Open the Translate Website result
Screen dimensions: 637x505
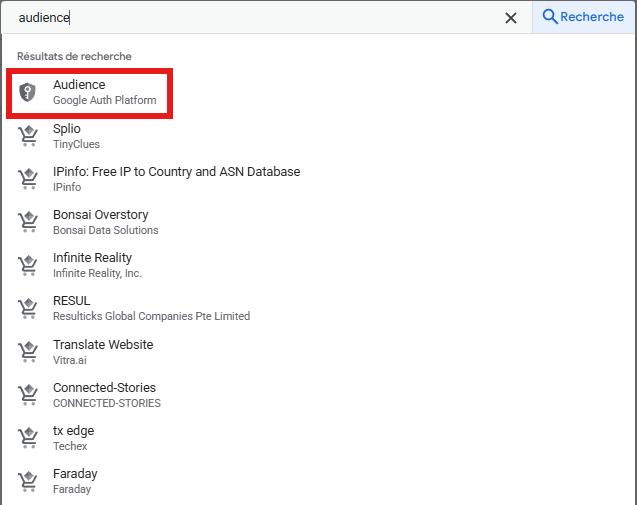(103, 345)
